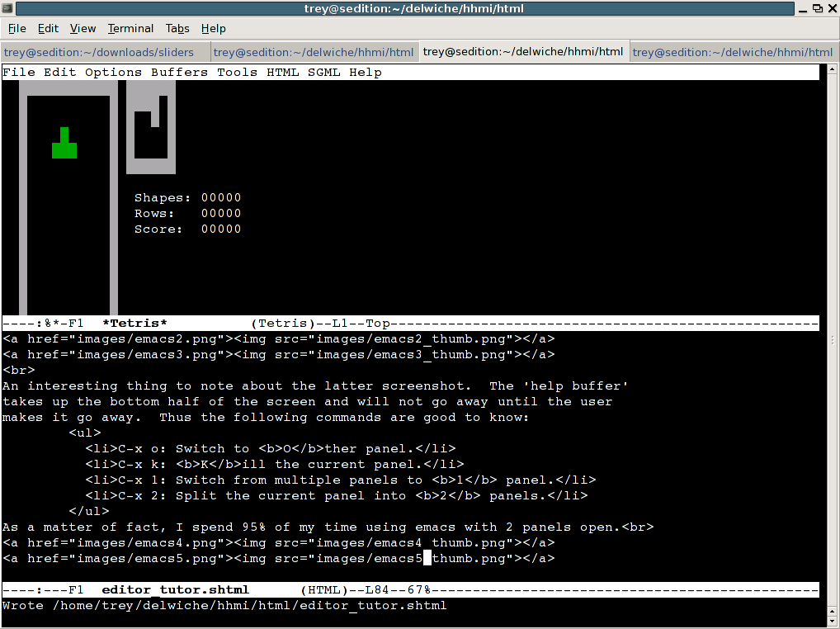840x629 pixels.
Task: Click the next-piece preview box
Action: coord(150,127)
